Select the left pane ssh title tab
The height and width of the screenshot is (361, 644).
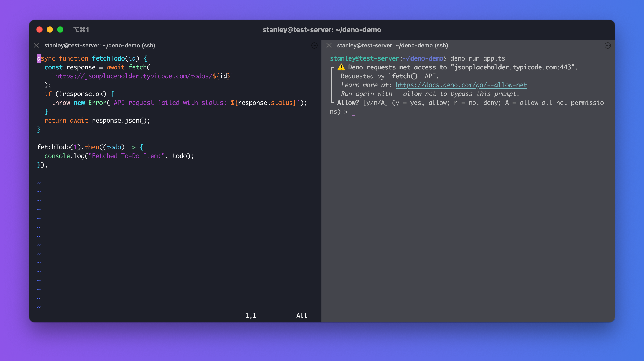[x=100, y=45]
